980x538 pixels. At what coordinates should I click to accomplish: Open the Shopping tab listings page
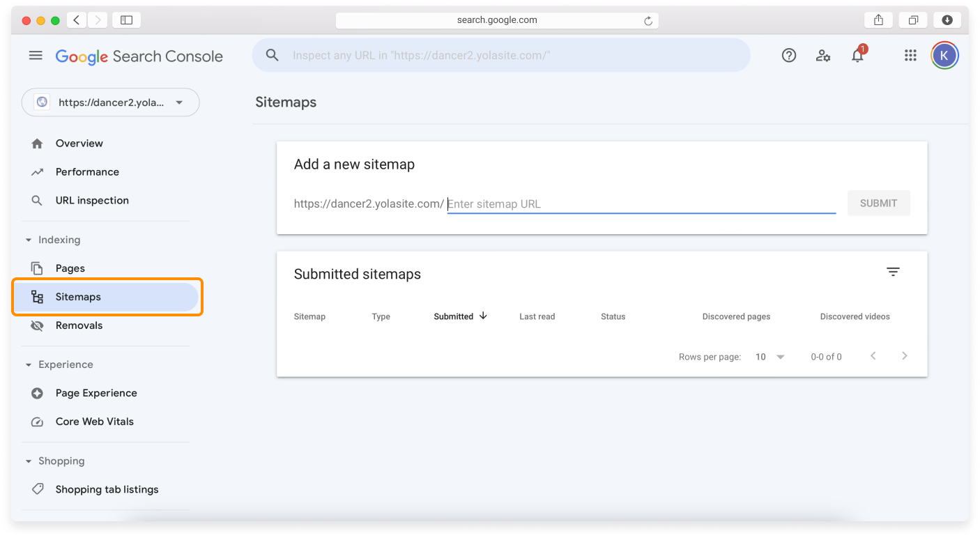(107, 489)
